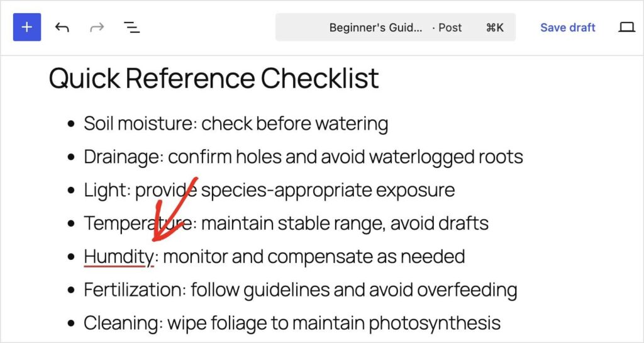Screen dimensions: 644x343
Task: Click the Light species-appropriate exposure item
Action: pyautogui.click(x=269, y=190)
